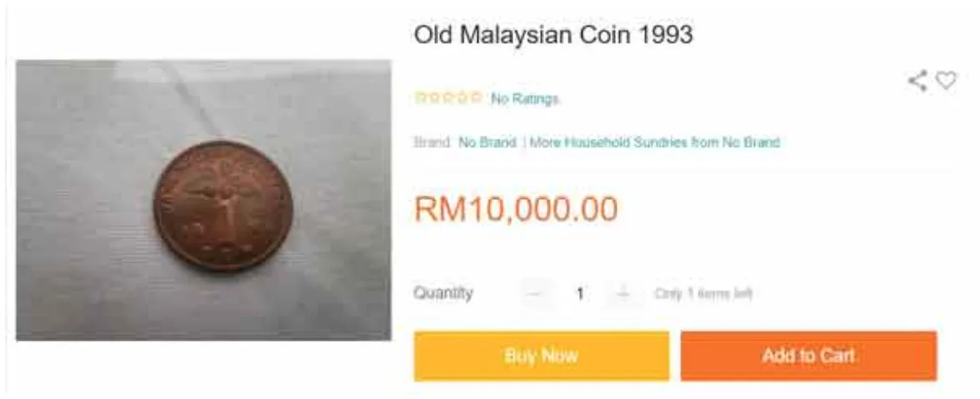Click the first rating star
The height and width of the screenshot is (399, 980).
coord(420,97)
